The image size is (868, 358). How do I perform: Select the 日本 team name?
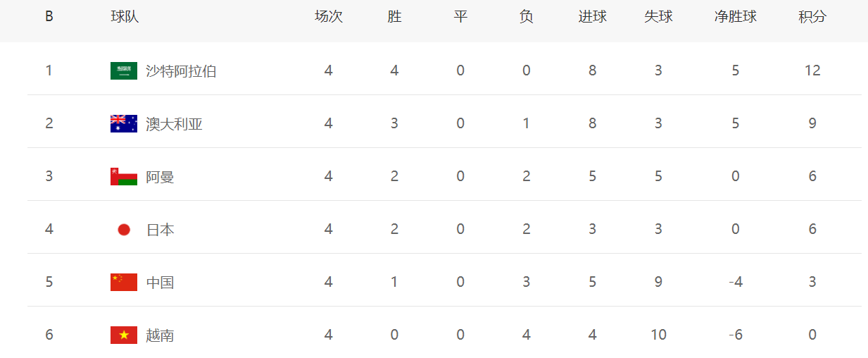click(160, 230)
